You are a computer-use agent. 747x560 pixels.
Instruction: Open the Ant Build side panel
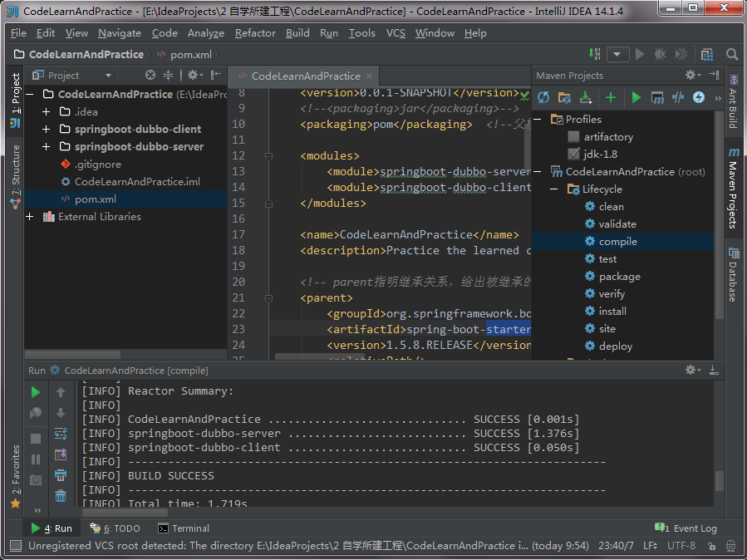(733, 101)
